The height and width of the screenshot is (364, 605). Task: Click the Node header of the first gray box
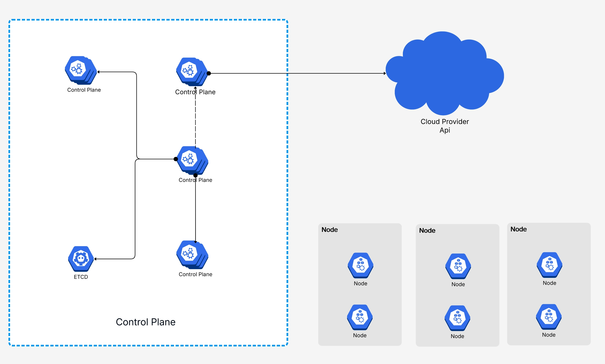[329, 229]
